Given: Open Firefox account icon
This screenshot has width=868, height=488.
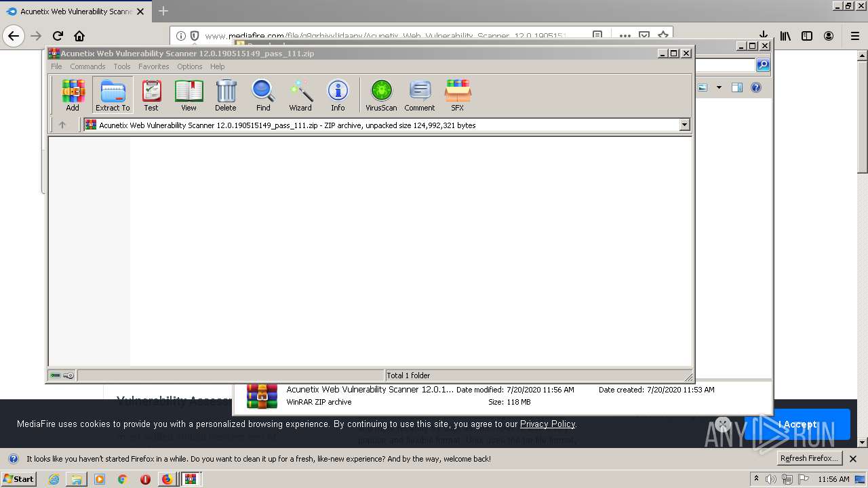Looking at the screenshot, I should coord(829,36).
